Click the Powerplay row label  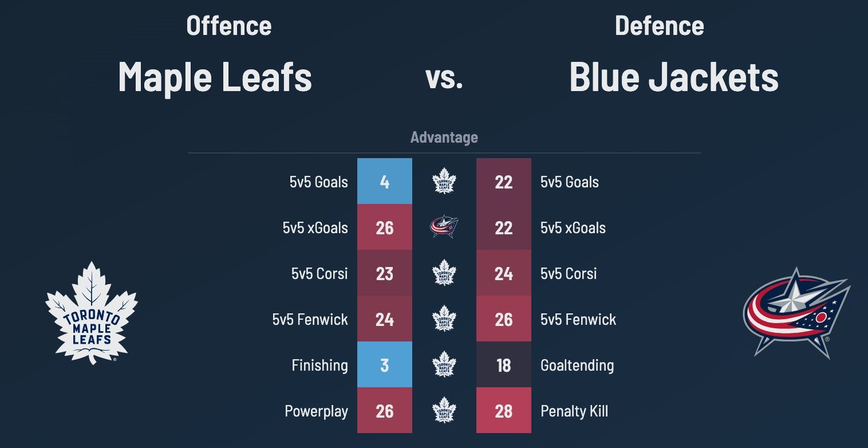pyautogui.click(x=316, y=411)
